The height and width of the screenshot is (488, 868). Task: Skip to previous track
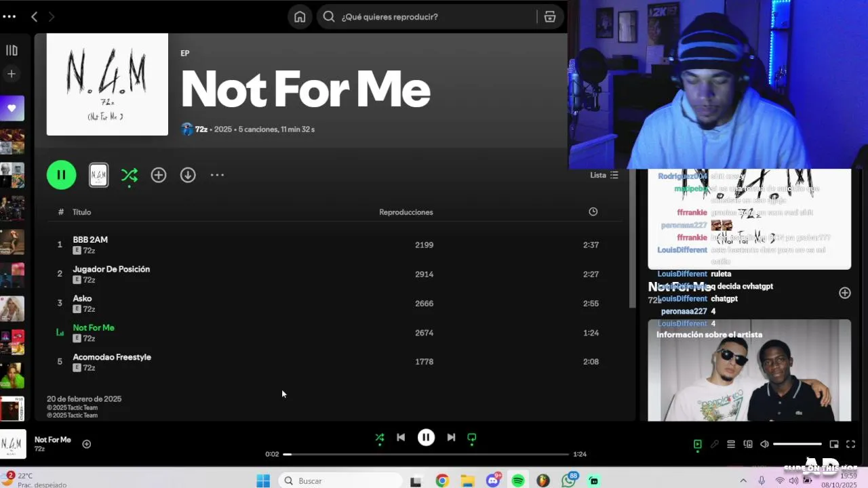tap(401, 438)
